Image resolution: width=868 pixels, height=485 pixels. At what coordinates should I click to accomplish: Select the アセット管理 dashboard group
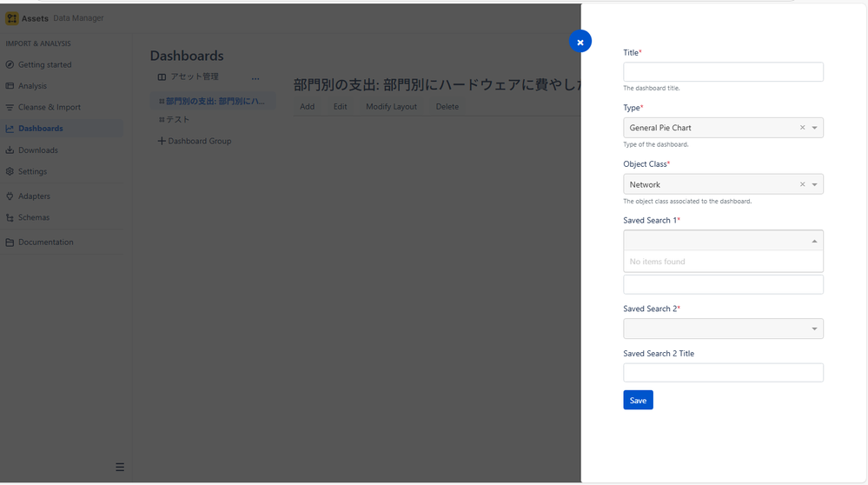pos(195,77)
